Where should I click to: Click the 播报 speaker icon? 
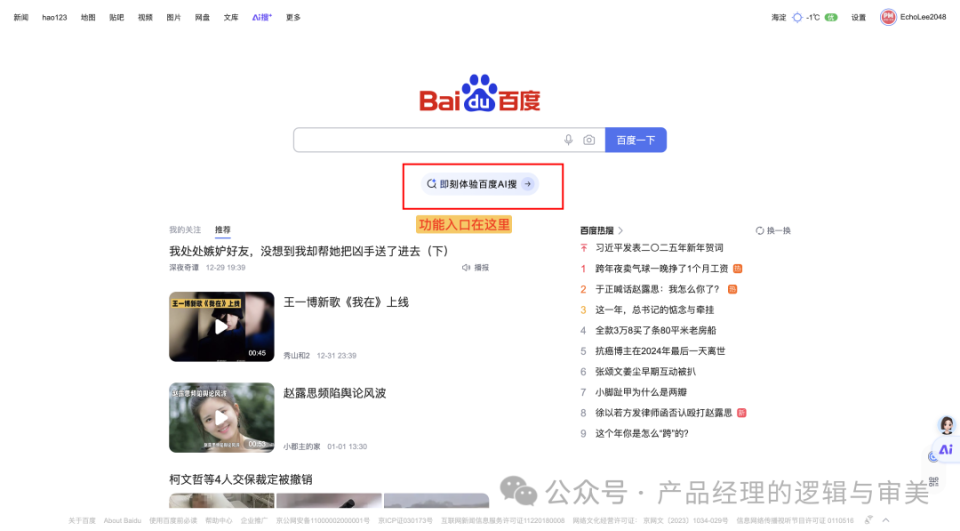coord(466,268)
